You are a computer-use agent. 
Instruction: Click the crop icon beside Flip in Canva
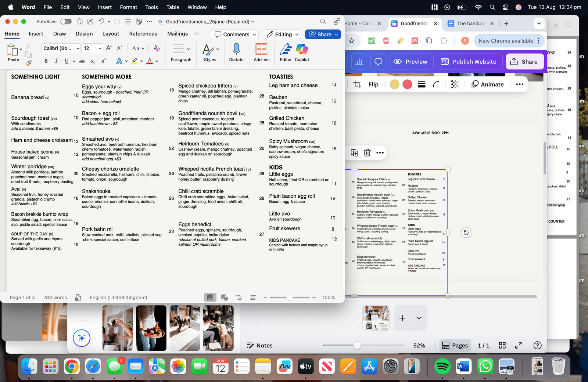357,84
